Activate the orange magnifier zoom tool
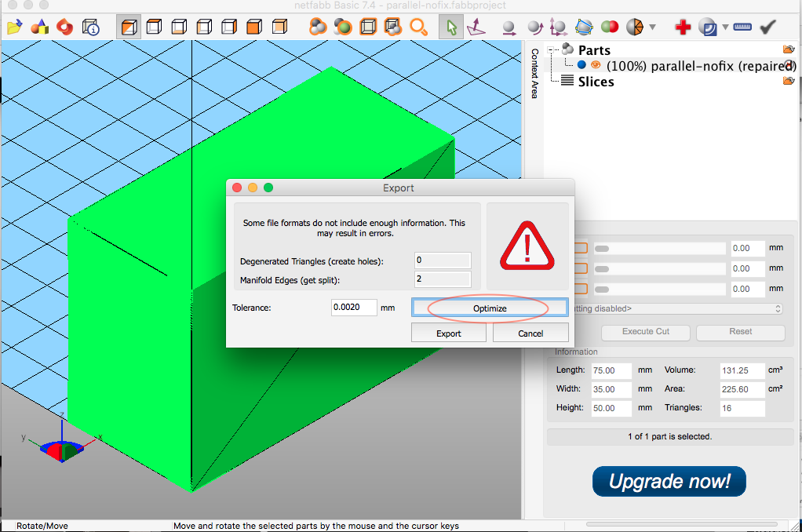 coord(418,27)
